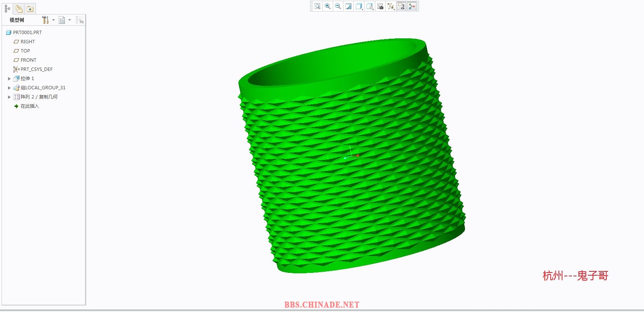Expand the 拉伸 1 feature node
The height and width of the screenshot is (312, 644).
point(9,79)
